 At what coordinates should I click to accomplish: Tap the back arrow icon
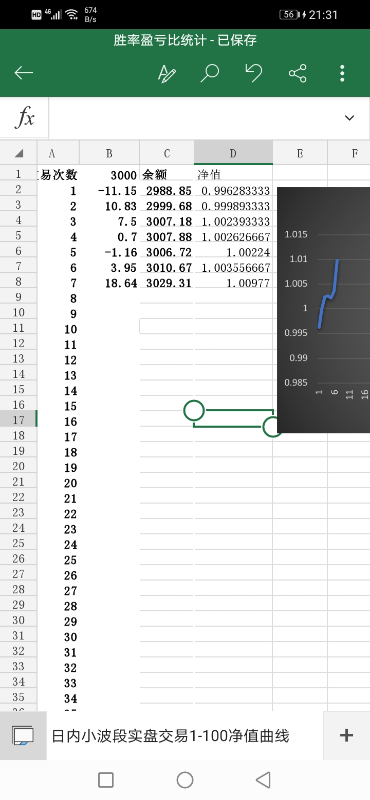coord(23,73)
